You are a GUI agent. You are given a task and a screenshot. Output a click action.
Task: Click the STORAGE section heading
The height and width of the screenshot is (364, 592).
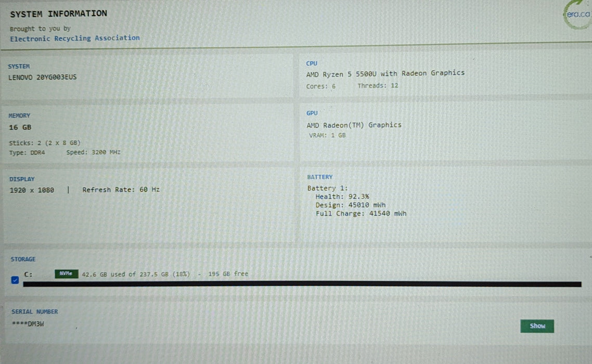[x=23, y=259]
